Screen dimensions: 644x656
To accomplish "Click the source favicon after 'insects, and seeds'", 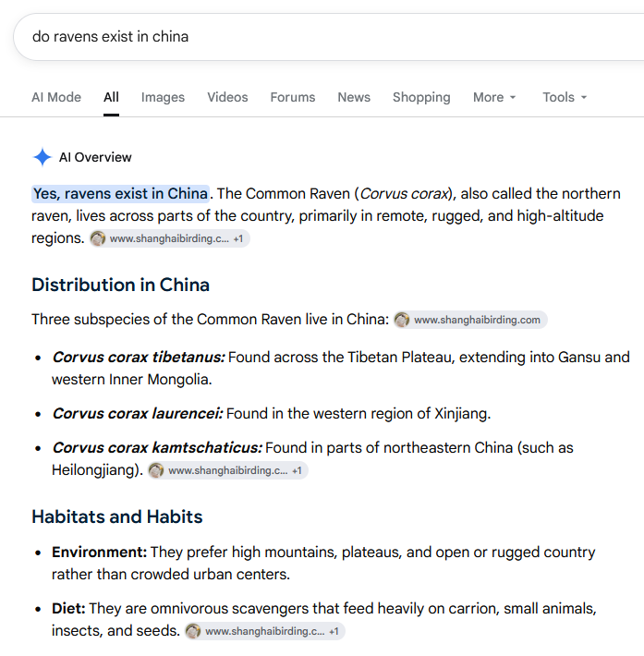I will click(193, 631).
